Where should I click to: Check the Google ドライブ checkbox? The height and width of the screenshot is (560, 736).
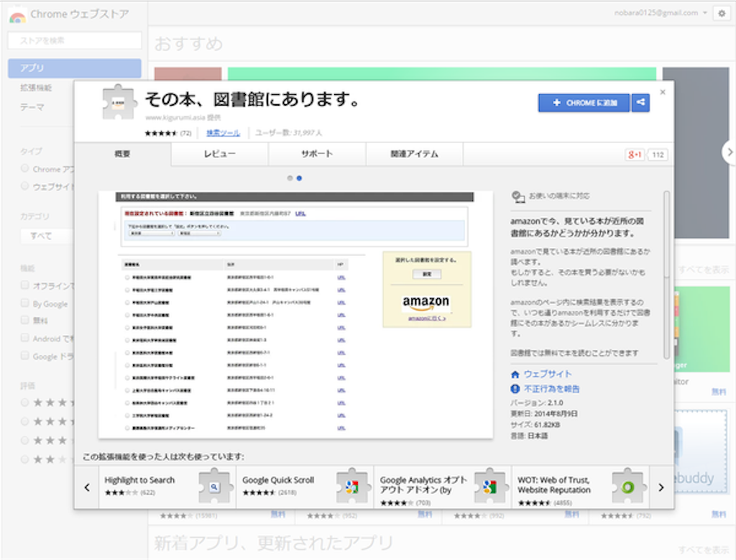25,355
